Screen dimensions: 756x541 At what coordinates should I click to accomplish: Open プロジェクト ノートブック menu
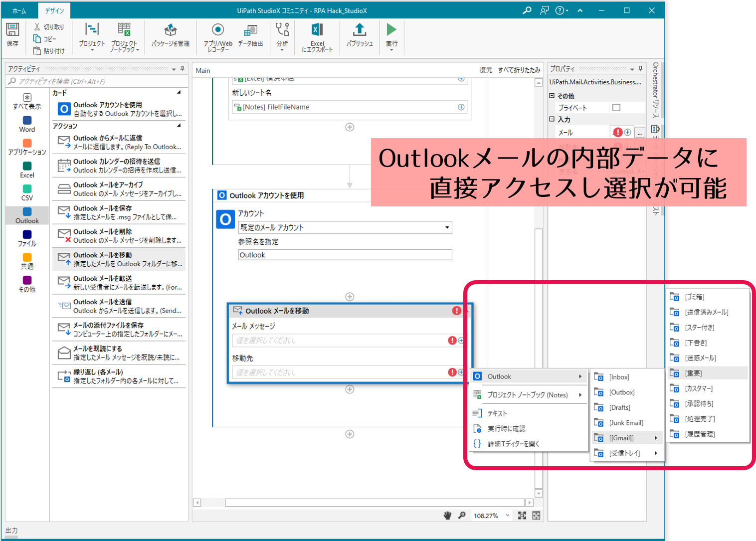click(x=124, y=37)
